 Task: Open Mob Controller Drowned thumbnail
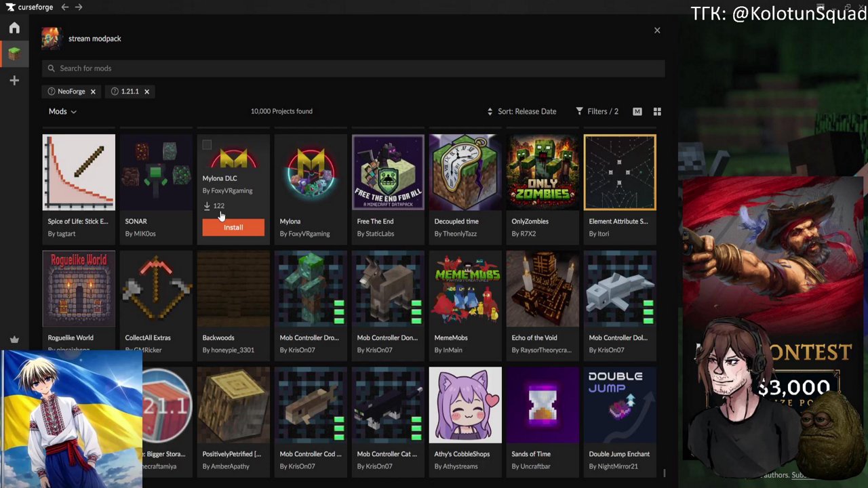pos(311,289)
